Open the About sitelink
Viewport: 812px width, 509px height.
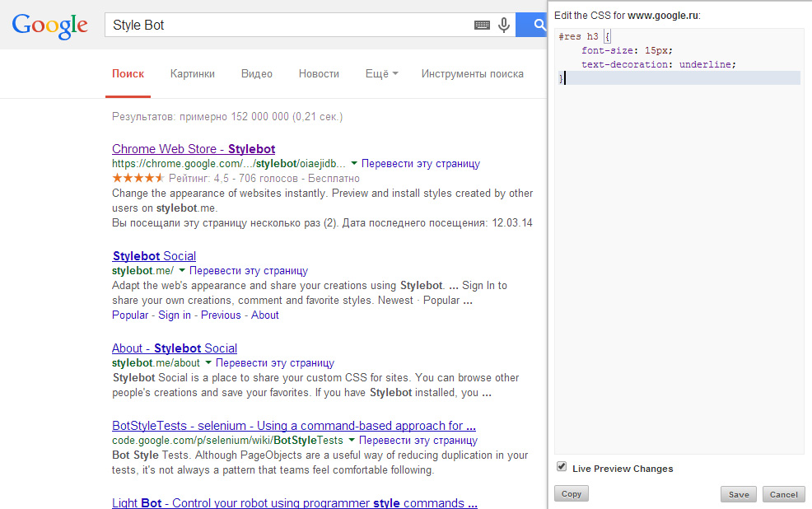tap(265, 315)
